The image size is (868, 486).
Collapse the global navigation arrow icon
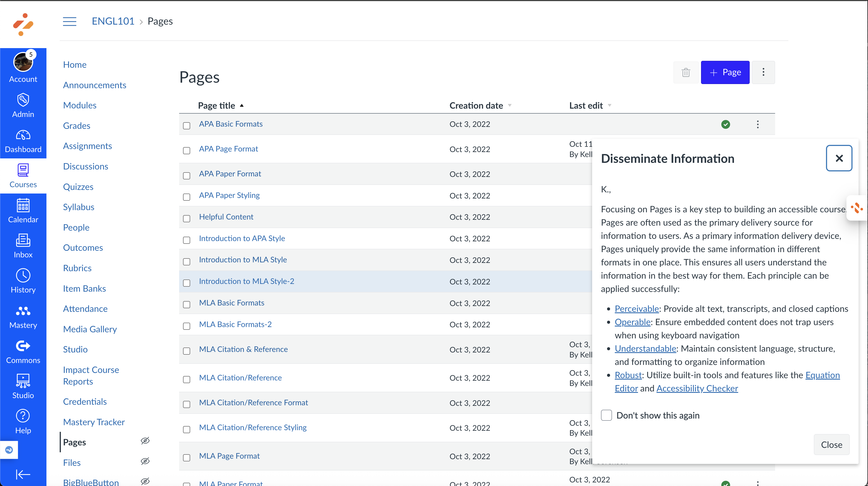[x=23, y=474]
